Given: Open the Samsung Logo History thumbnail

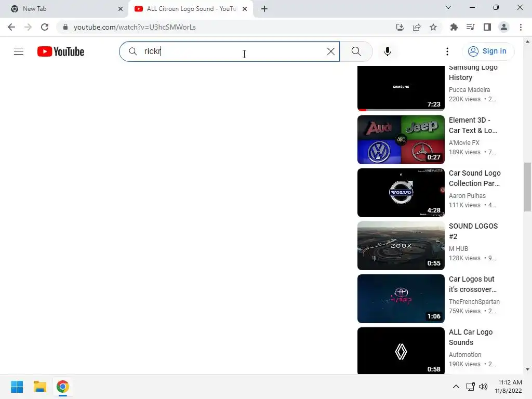Looking at the screenshot, I should pyautogui.click(x=401, y=88).
